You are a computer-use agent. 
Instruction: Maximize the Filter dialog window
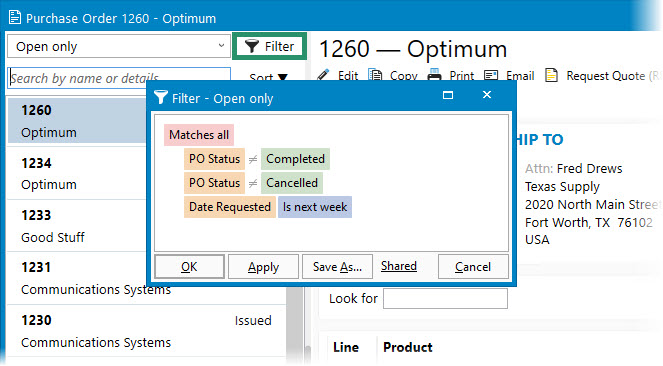(x=448, y=95)
